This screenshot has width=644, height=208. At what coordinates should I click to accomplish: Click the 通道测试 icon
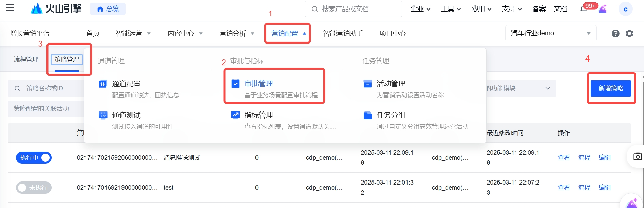click(103, 115)
